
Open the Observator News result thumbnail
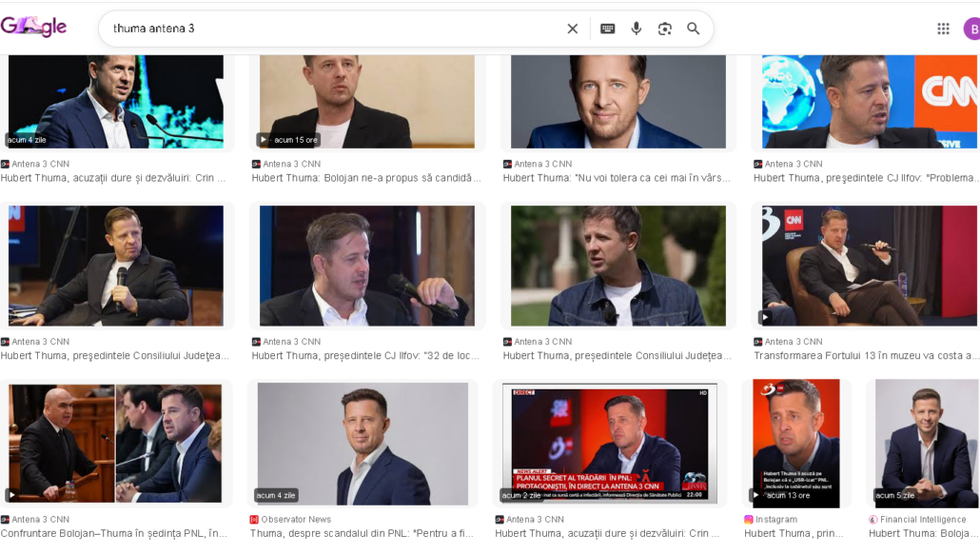point(363,444)
